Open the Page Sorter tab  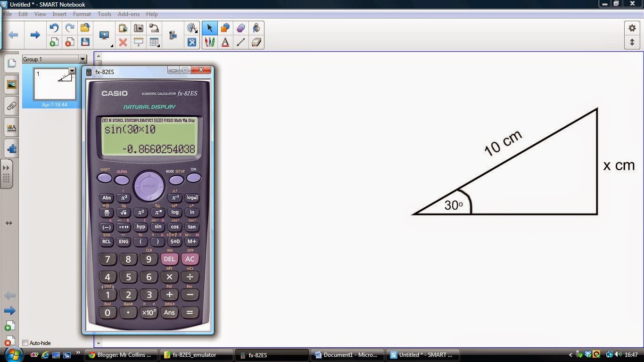[11, 64]
